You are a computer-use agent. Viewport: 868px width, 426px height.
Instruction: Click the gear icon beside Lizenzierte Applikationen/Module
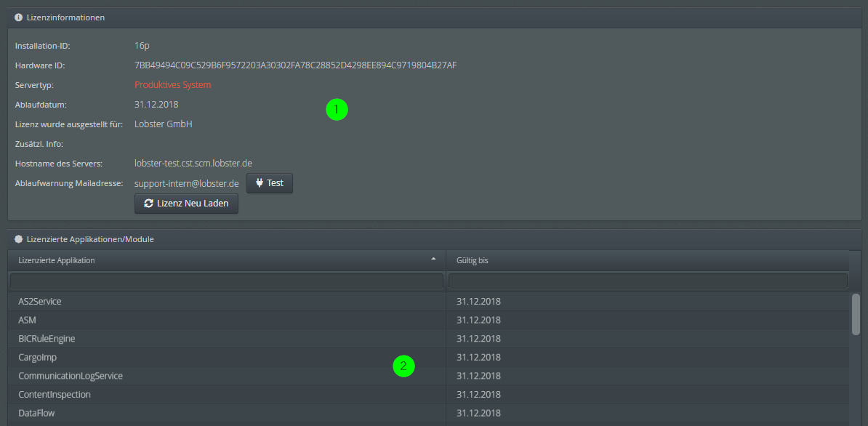coord(17,238)
